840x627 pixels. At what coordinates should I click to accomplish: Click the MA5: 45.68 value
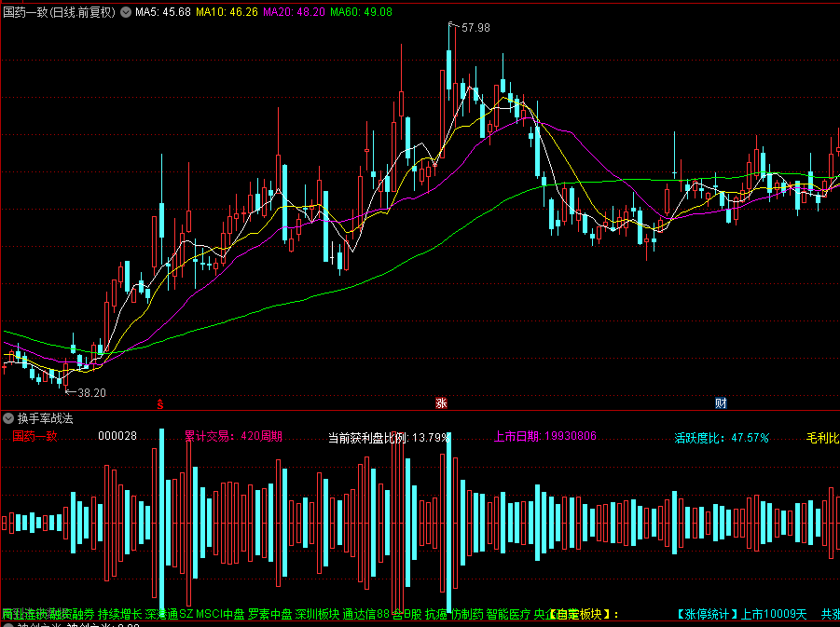[x=163, y=12]
